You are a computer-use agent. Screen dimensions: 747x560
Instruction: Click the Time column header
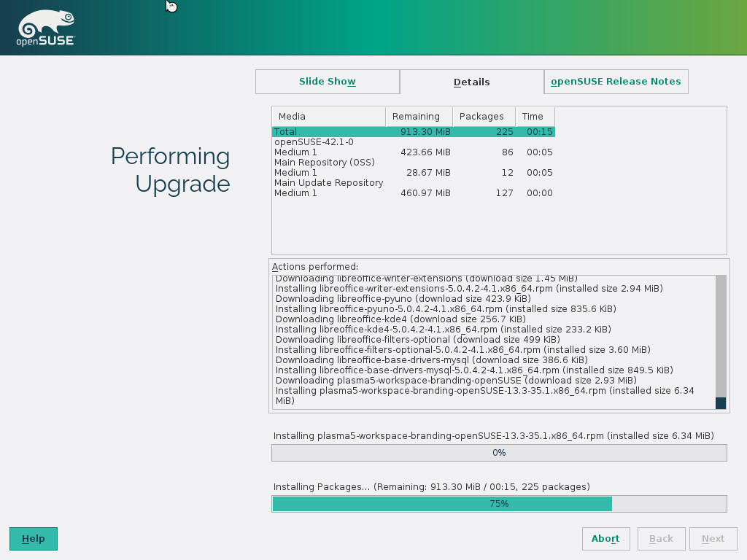[x=534, y=117]
